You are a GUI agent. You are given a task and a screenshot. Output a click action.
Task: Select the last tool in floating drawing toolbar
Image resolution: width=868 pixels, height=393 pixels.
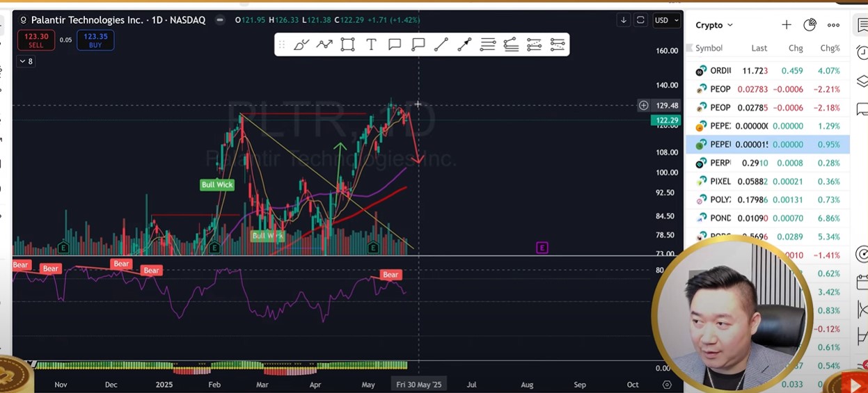(558, 45)
